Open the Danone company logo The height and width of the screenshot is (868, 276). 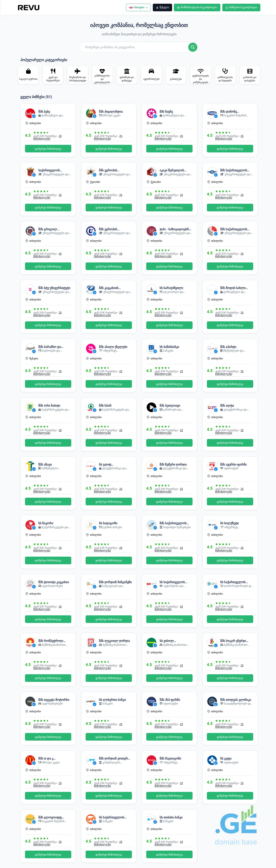212,113
